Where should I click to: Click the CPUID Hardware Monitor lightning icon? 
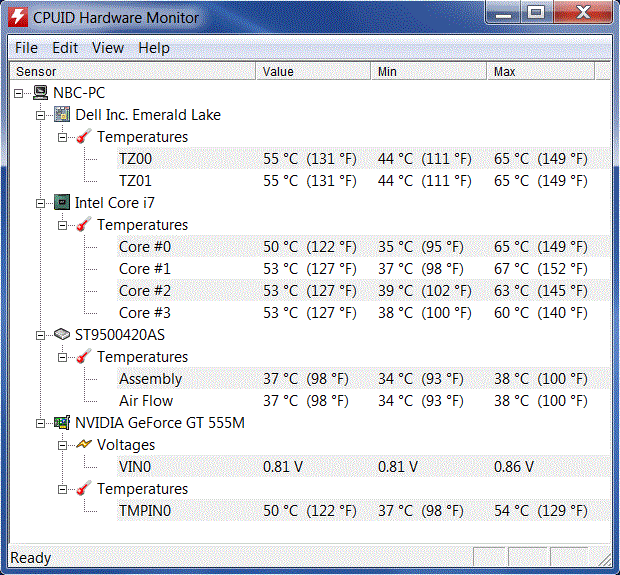(x=18, y=17)
